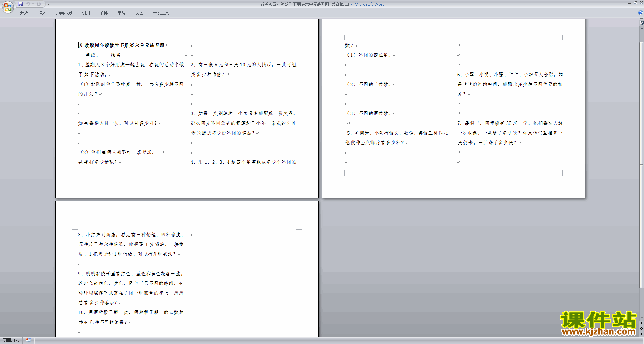Click the line (2) 不同的三位数 on page two

pyautogui.click(x=369, y=84)
